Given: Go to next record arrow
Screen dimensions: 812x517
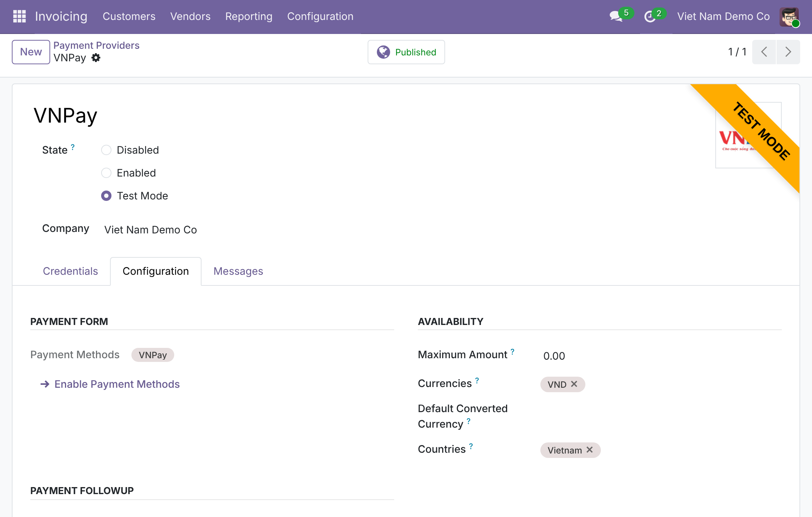Looking at the screenshot, I should click(x=788, y=52).
